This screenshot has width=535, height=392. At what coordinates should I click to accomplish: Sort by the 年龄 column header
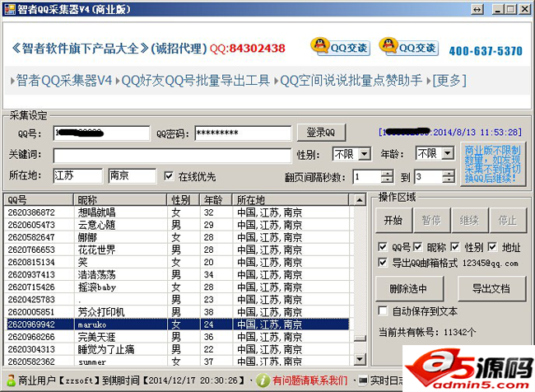(x=216, y=199)
